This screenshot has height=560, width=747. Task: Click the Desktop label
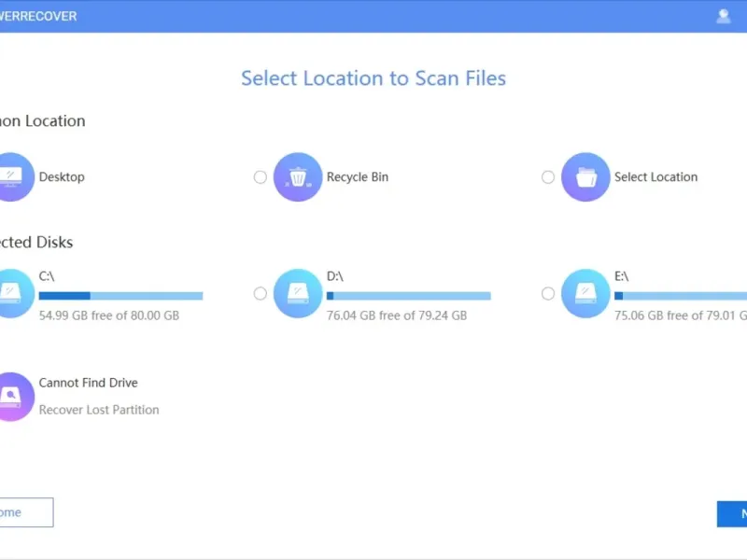[62, 177]
